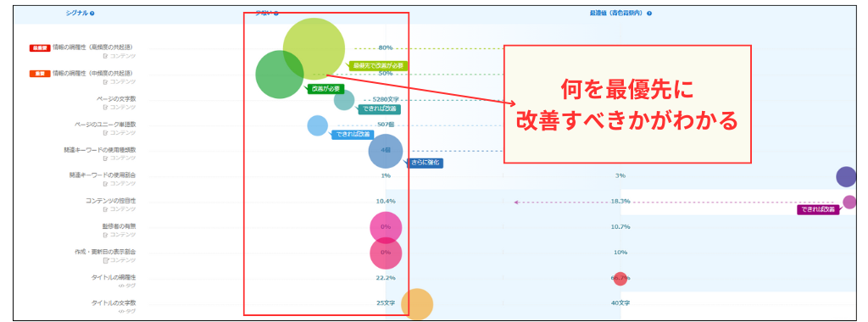Click the タイトルの網羅性 label
The image size is (868, 322).
114,277
